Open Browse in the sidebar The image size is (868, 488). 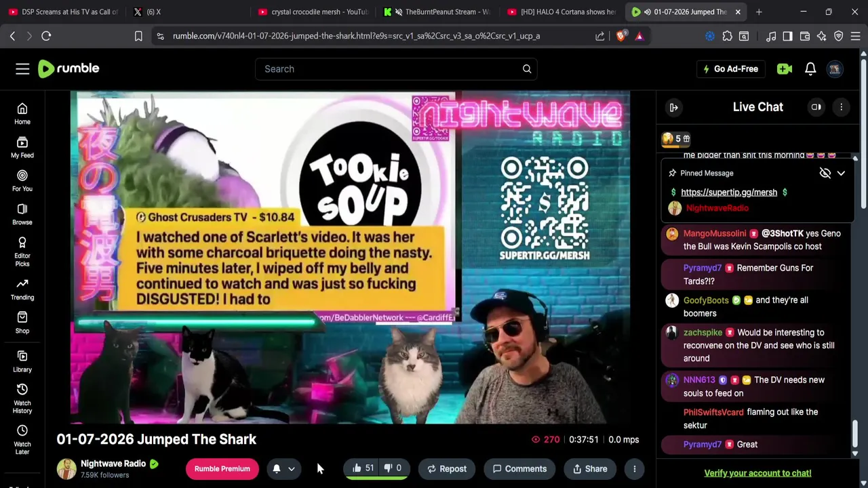point(22,214)
